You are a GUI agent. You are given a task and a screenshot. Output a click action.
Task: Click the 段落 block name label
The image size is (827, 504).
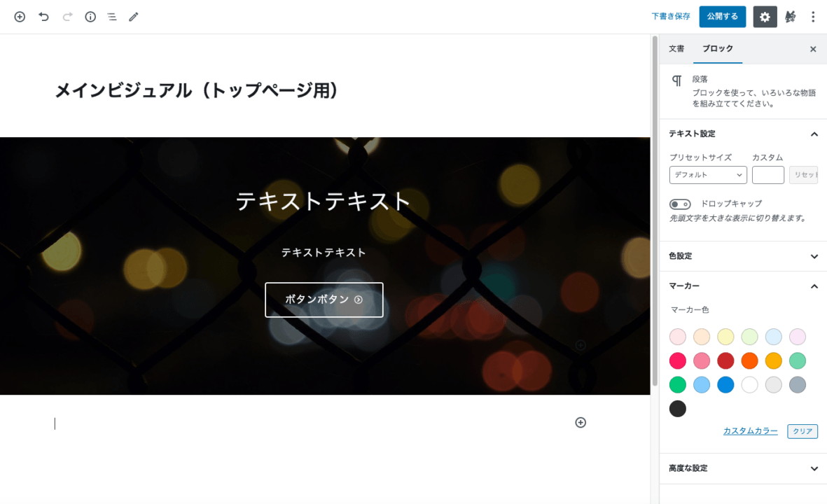tap(700, 79)
